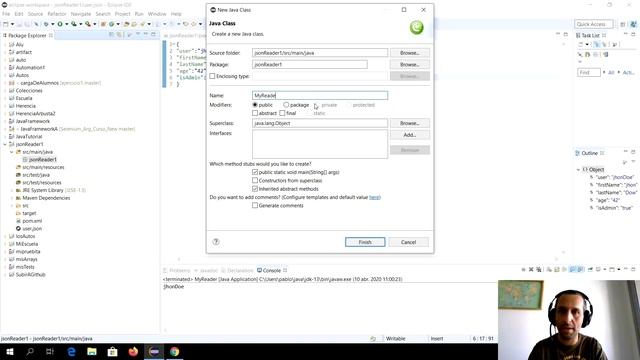Click the help question mark icon in dialog
This screenshot has width=640, height=360.
216,242
